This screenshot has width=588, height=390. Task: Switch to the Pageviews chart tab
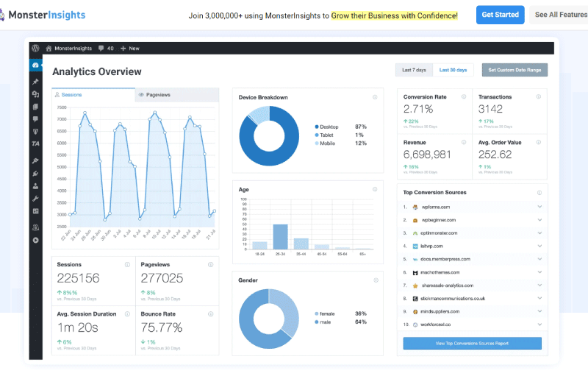177,95
